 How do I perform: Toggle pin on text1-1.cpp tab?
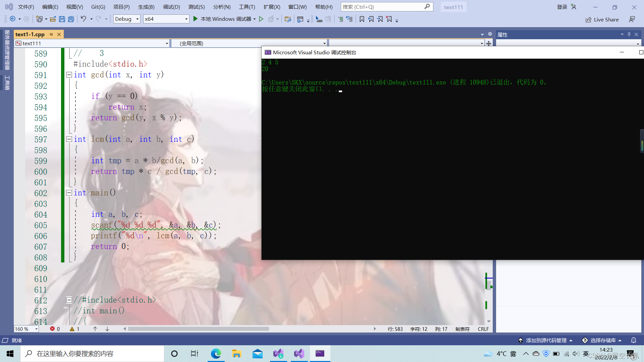[51, 34]
